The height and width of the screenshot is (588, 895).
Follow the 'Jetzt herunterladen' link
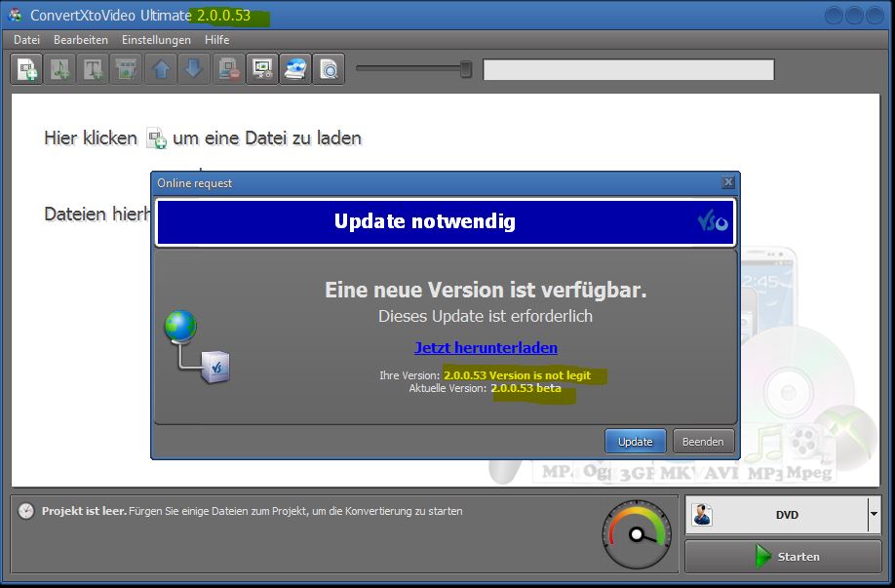point(486,347)
